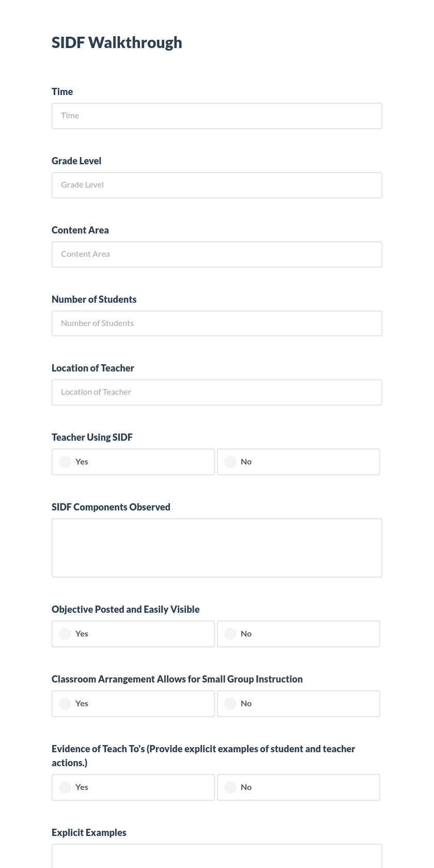
Task: Click inside the SIDF Components Observed text area
Action: click(x=217, y=548)
